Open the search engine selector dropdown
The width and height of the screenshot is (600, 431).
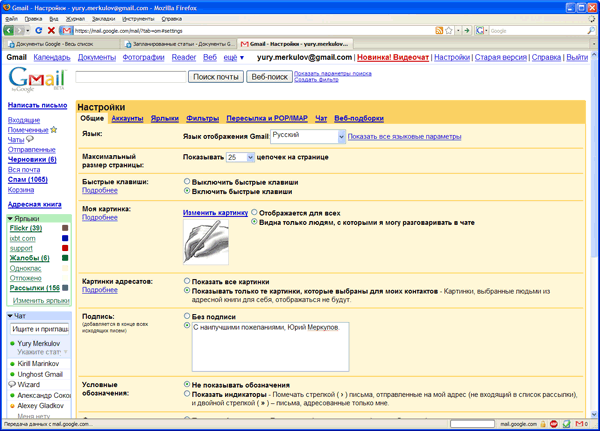[x=482, y=31]
